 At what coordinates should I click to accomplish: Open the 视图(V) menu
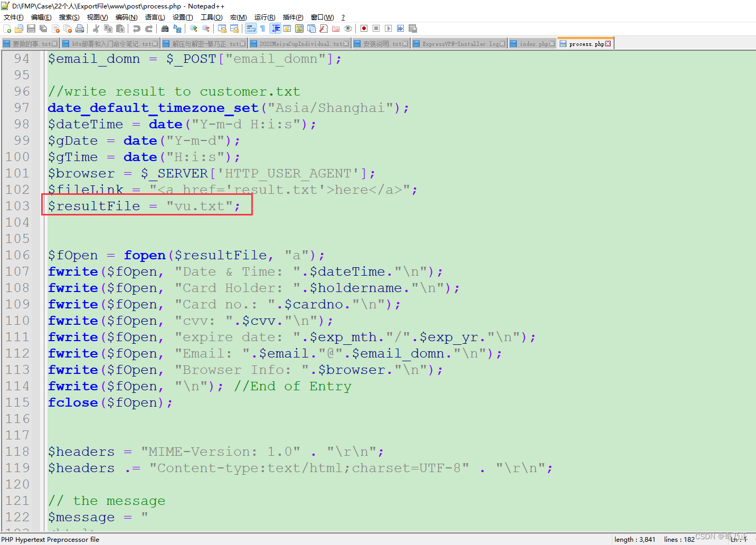97,17
